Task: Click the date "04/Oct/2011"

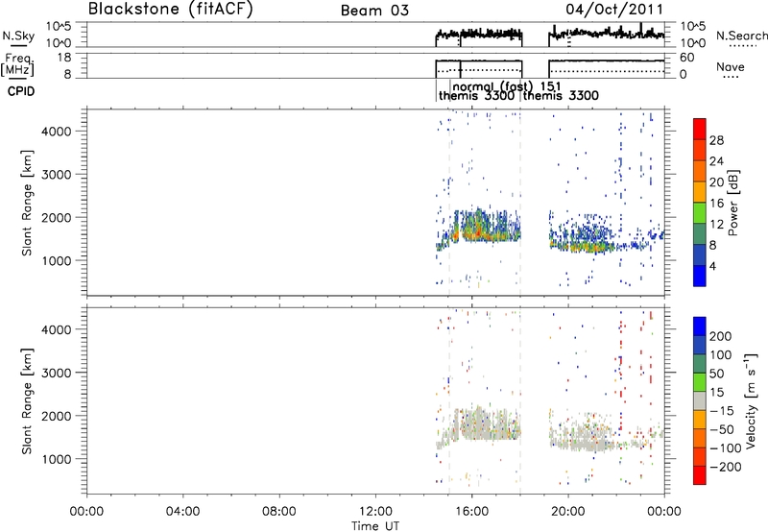Action: pyautogui.click(x=614, y=10)
